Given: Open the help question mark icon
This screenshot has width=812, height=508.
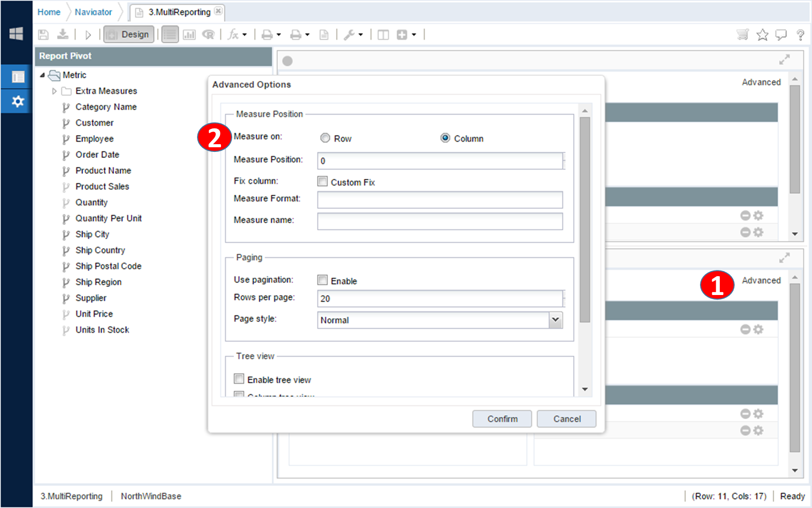Looking at the screenshot, I should 800,35.
